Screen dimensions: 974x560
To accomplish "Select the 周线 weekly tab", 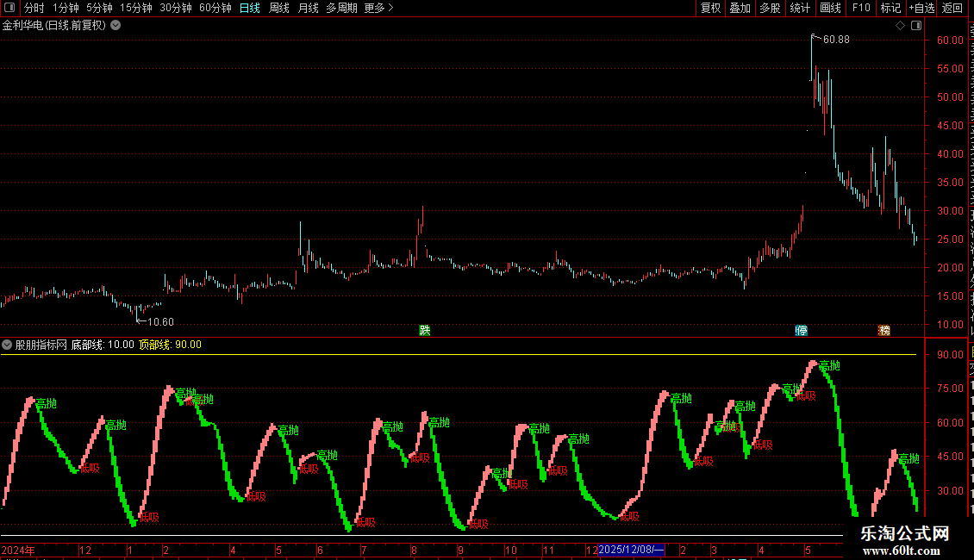I will click(279, 8).
